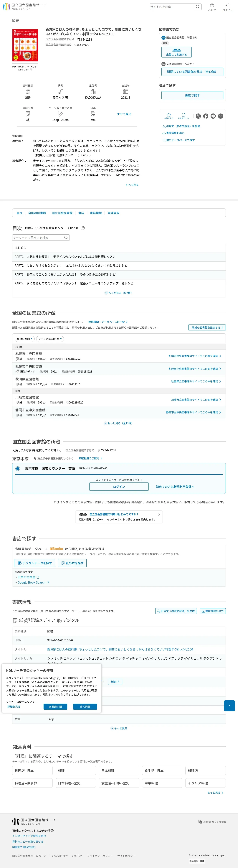Click 他のデータベースで探す link
The height and width of the screenshot is (868, 238).
click(178, 140)
